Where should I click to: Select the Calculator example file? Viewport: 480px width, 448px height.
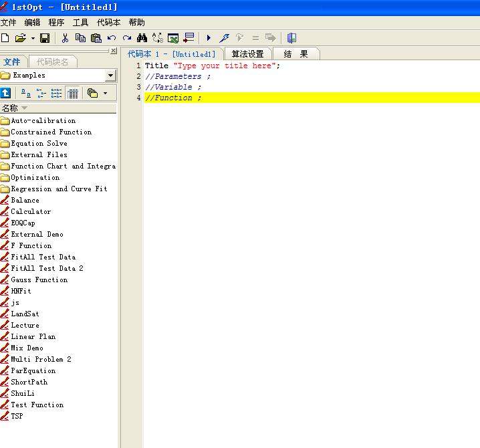[x=25, y=211]
